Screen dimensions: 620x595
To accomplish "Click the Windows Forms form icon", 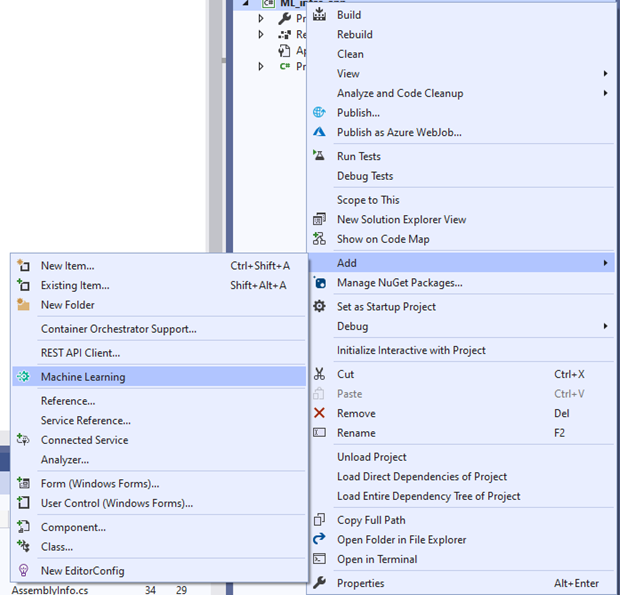I will [x=23, y=483].
